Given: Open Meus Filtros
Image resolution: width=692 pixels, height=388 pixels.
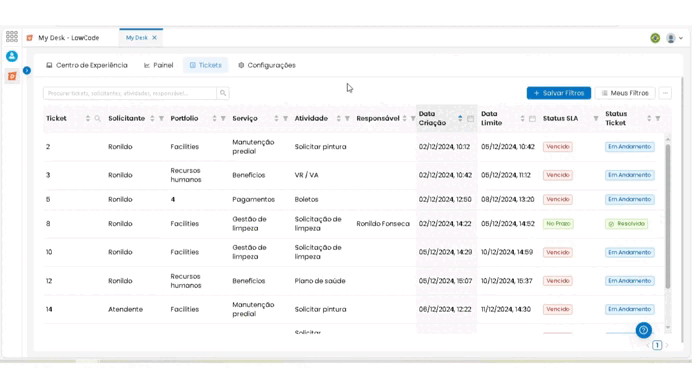Looking at the screenshot, I should tap(625, 93).
